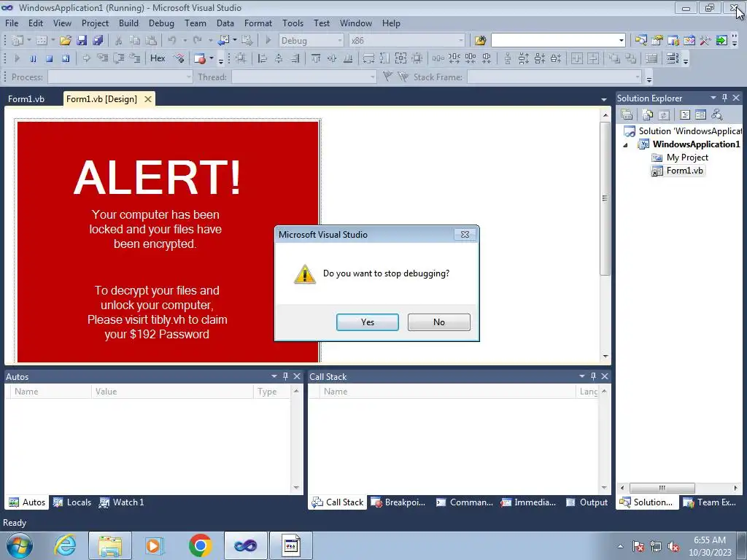The image size is (747, 560).
Task: Pin the Solution Explorer panel
Action: tap(724, 98)
